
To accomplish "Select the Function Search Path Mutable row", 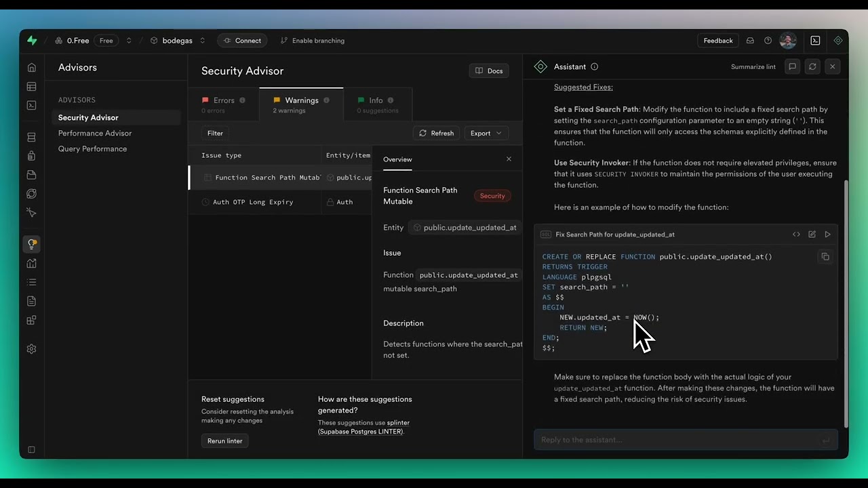I will tap(280, 178).
